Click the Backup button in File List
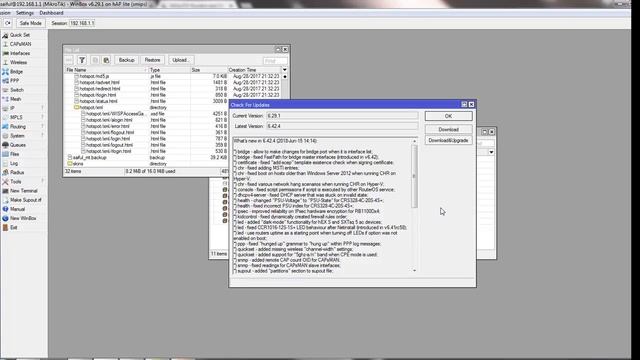 click(x=127, y=60)
